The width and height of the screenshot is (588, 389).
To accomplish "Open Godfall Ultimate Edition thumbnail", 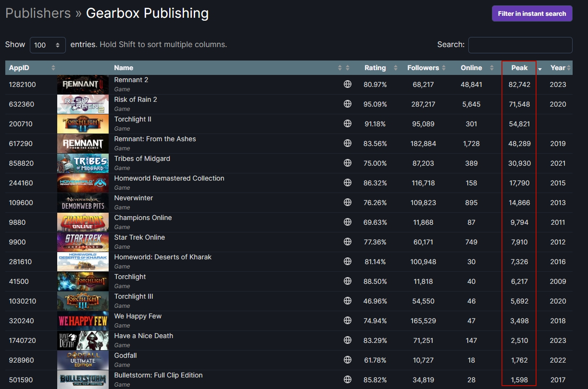I will [x=83, y=360].
